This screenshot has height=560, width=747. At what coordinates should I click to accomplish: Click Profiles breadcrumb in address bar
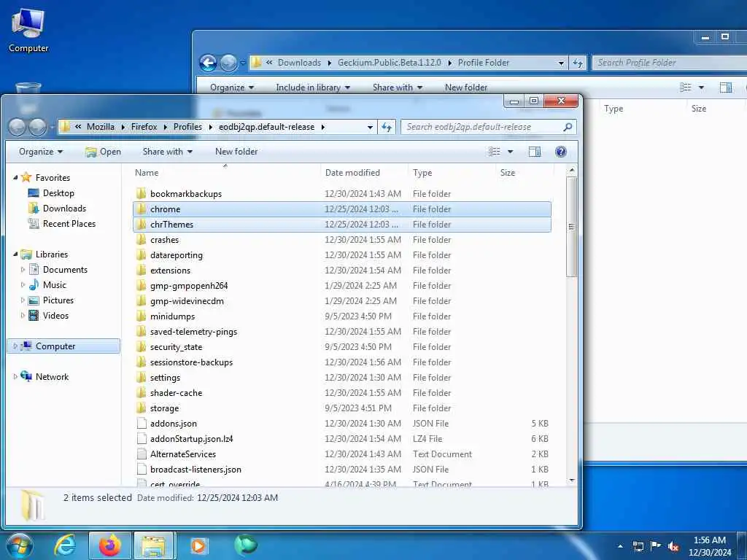(187, 127)
